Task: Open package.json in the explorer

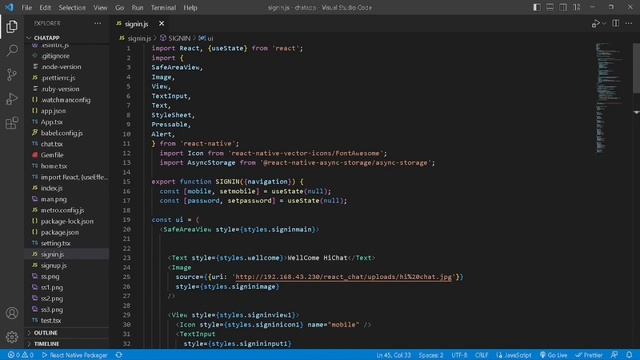Action: click(60, 232)
